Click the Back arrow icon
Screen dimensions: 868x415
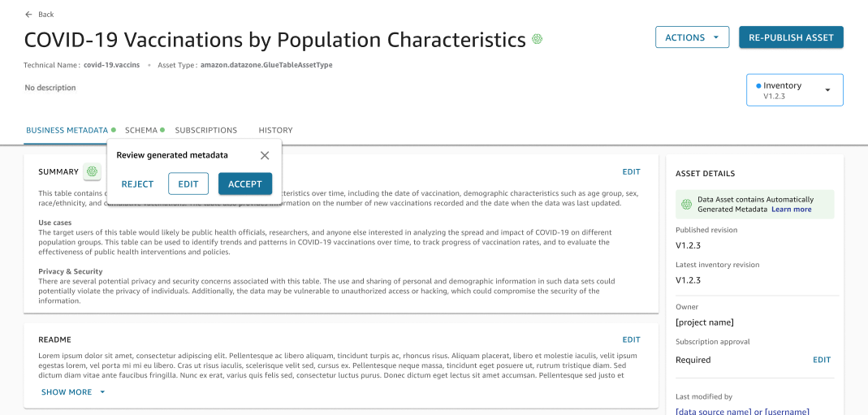click(28, 15)
